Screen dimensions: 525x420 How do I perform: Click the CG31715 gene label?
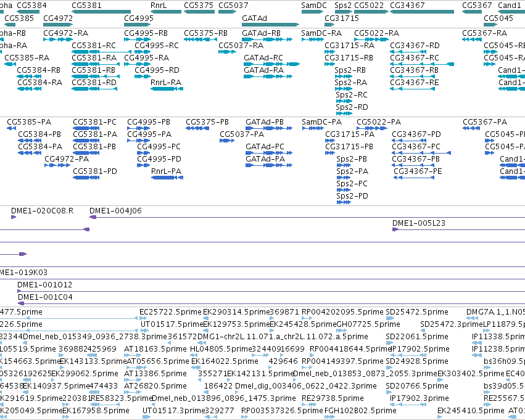click(x=342, y=18)
